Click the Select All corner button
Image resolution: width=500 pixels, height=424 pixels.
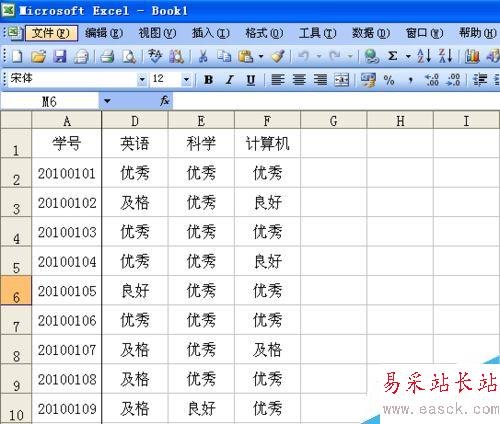16,120
